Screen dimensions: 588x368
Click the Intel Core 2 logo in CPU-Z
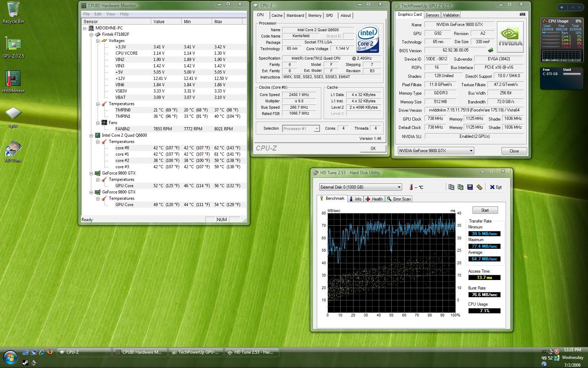click(x=367, y=39)
